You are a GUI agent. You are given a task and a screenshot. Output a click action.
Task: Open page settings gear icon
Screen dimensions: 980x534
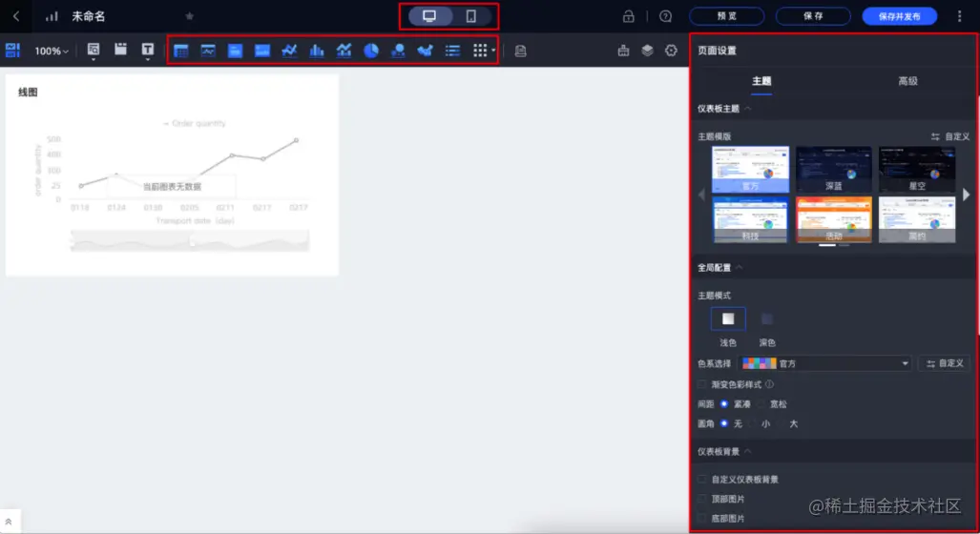click(671, 51)
